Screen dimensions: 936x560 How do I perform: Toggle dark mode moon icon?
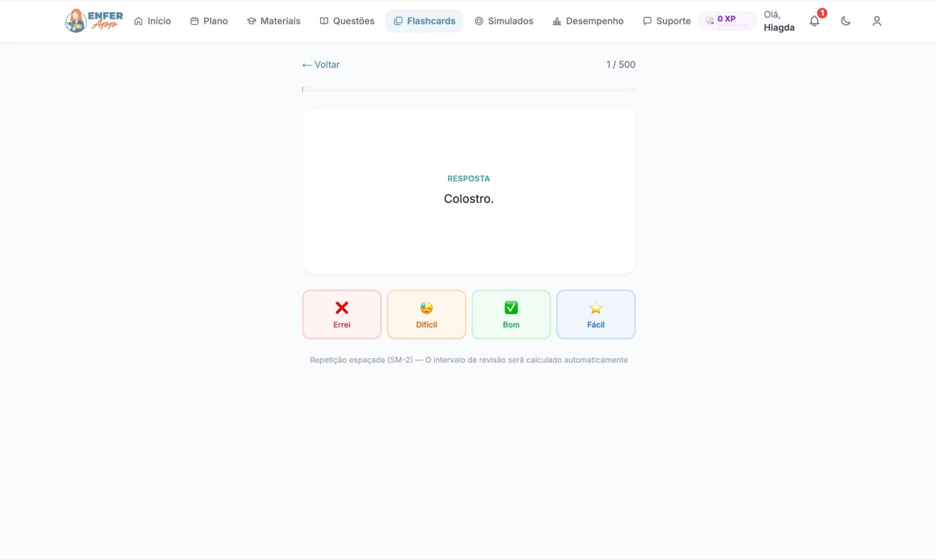846,21
